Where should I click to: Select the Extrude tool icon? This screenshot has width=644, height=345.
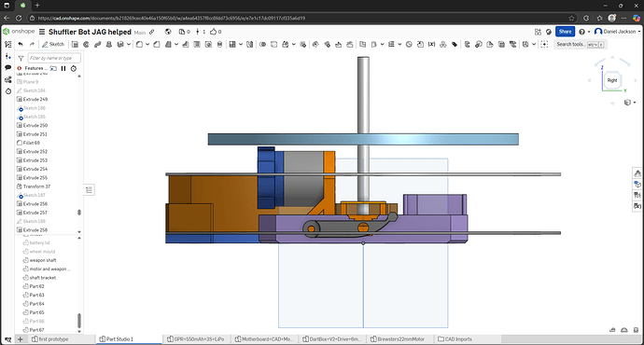coord(75,45)
